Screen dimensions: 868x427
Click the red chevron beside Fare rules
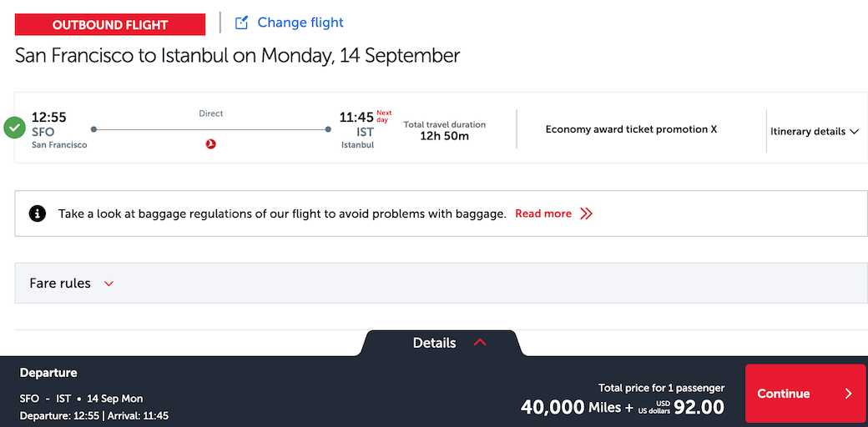[x=108, y=284]
